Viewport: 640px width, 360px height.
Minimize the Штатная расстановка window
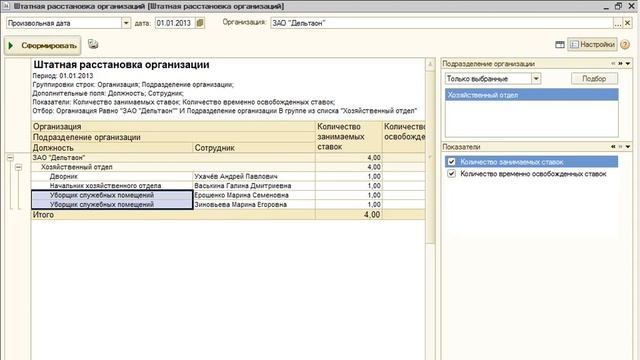(x=606, y=7)
